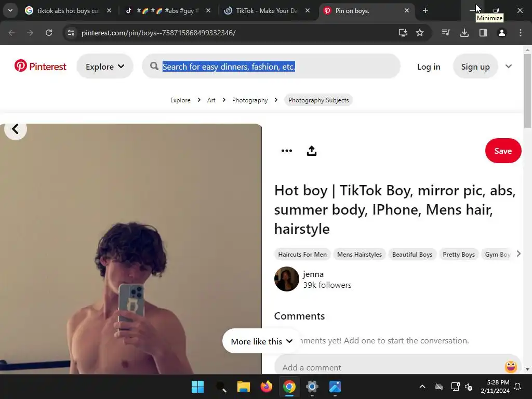532x399 pixels.
Task: Select the Beautiful Boys tag
Action: [412, 255]
